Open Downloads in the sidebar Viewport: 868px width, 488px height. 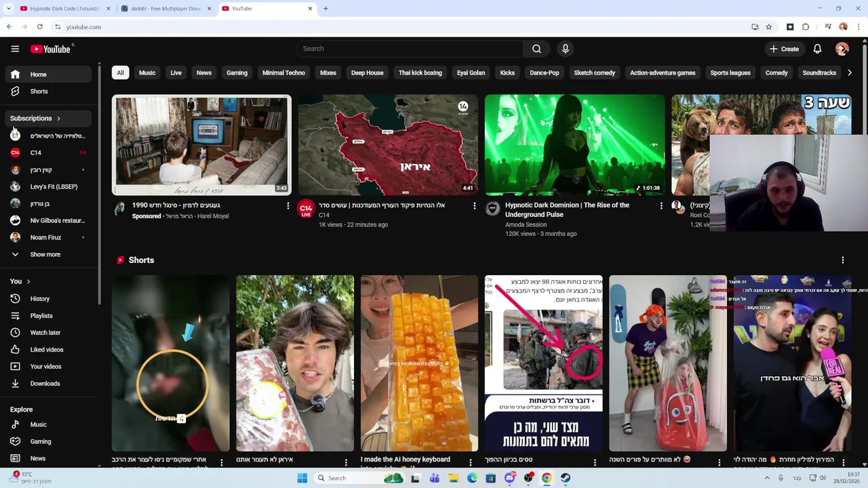(x=48, y=384)
